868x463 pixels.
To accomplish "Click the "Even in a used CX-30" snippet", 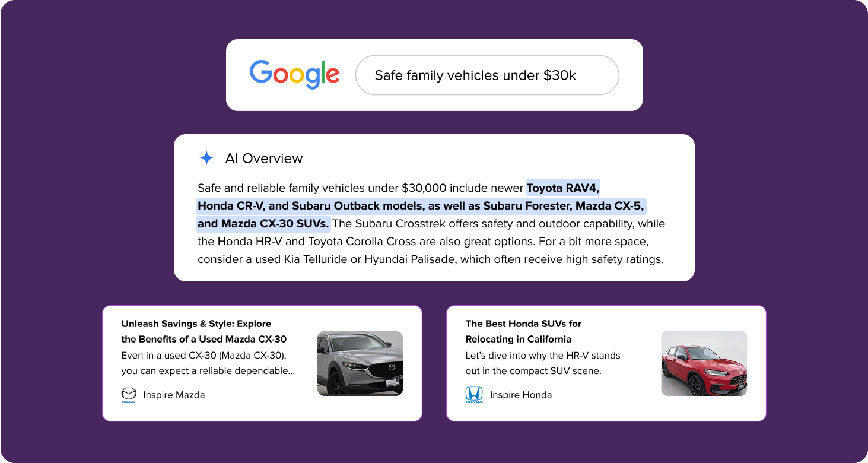I will coord(208,363).
